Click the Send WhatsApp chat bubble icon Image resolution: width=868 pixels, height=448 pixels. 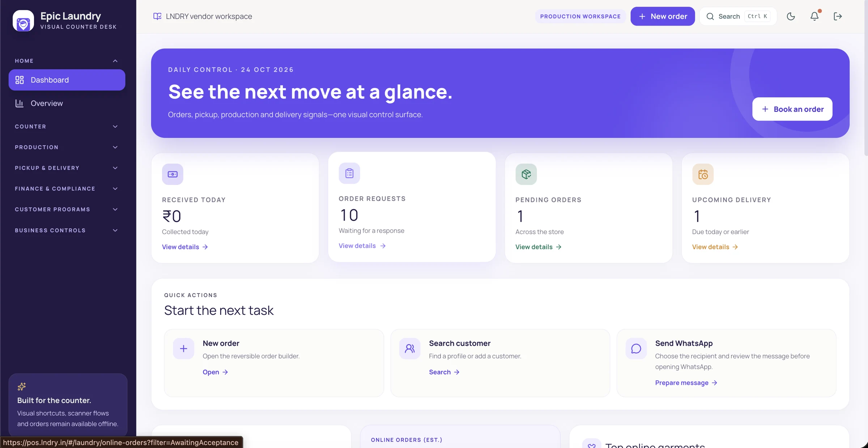click(636, 348)
